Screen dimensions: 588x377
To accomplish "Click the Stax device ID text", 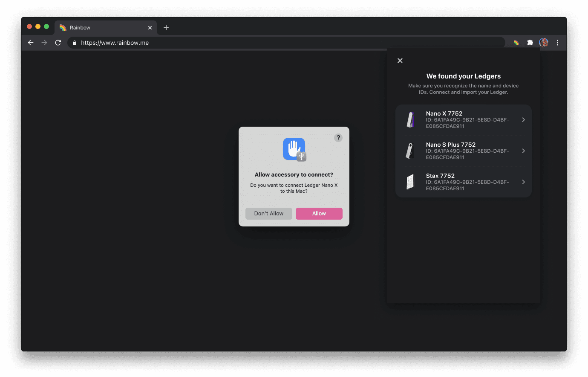I will pos(467,186).
